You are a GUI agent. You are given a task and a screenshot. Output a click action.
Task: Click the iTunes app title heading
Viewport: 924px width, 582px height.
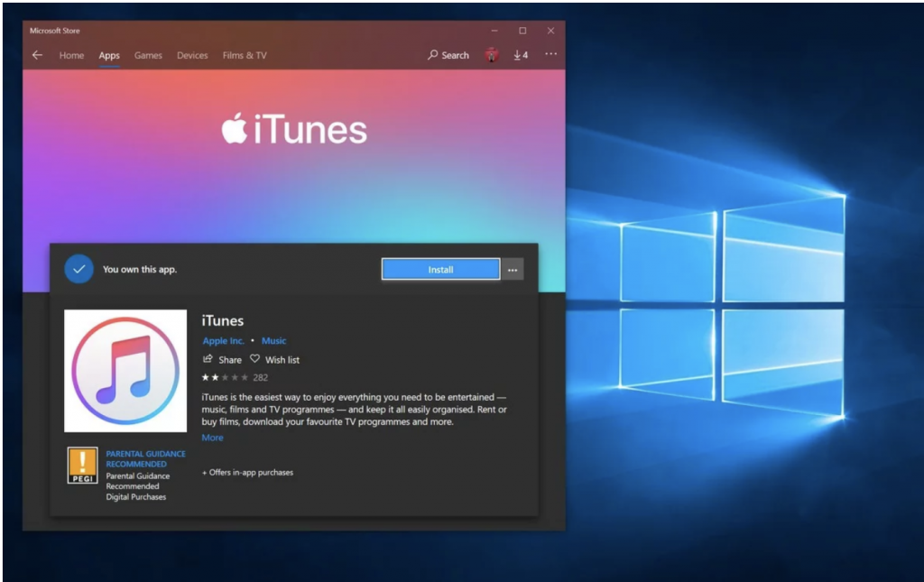[223, 320]
